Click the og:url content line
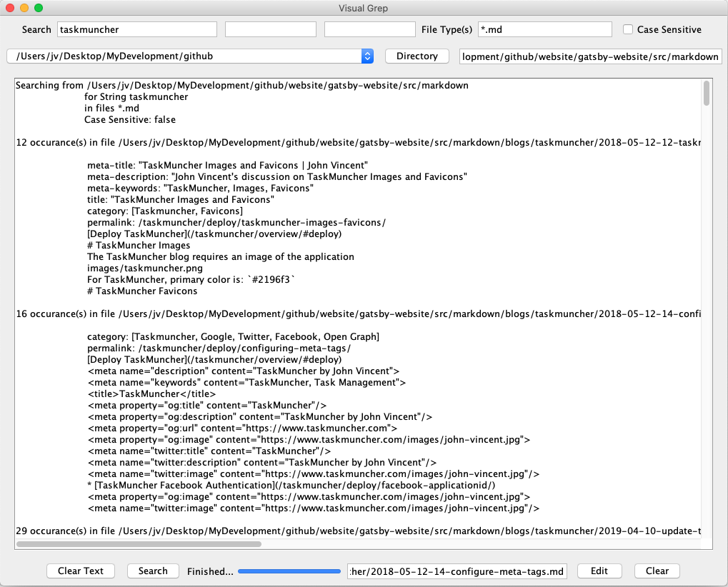 242,428
